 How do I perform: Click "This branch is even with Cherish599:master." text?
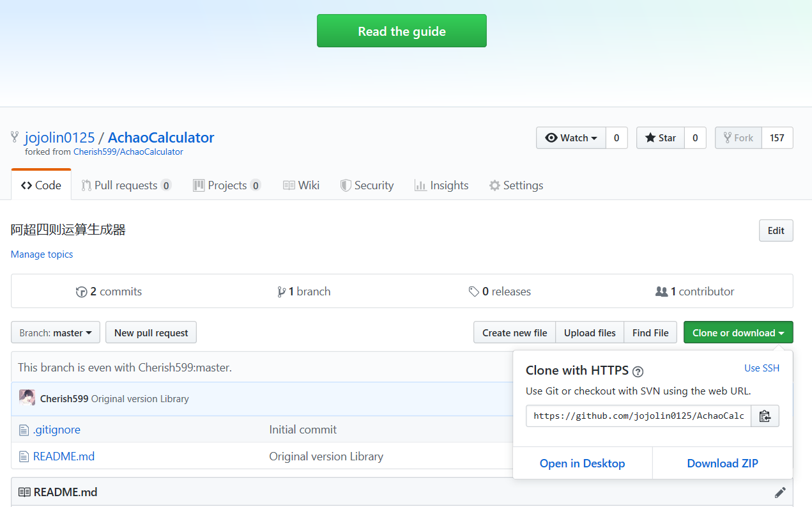click(125, 368)
